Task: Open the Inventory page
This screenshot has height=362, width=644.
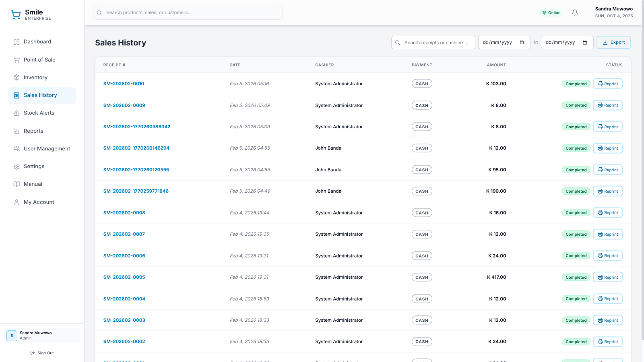Action: (42, 77)
